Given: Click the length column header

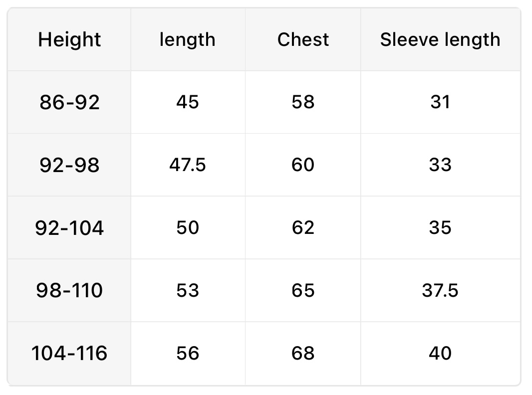Looking at the screenshot, I should tap(188, 40).
